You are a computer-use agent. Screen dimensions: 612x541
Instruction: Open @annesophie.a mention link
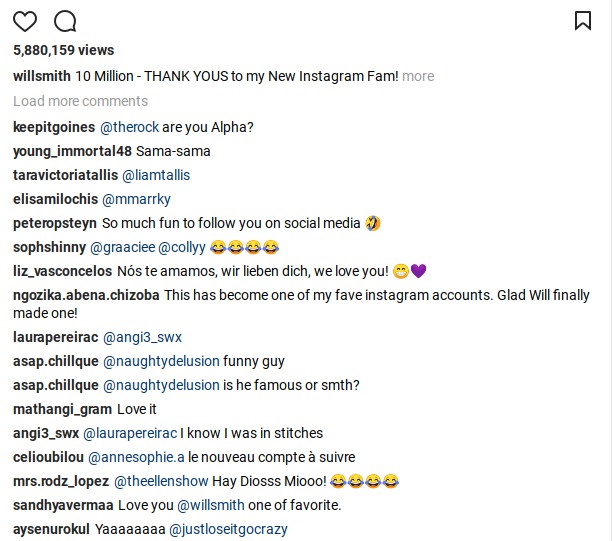(136, 457)
